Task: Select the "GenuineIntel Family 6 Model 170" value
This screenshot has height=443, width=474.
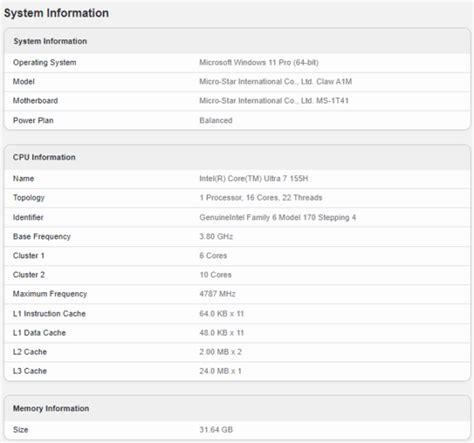Action: pos(257,217)
